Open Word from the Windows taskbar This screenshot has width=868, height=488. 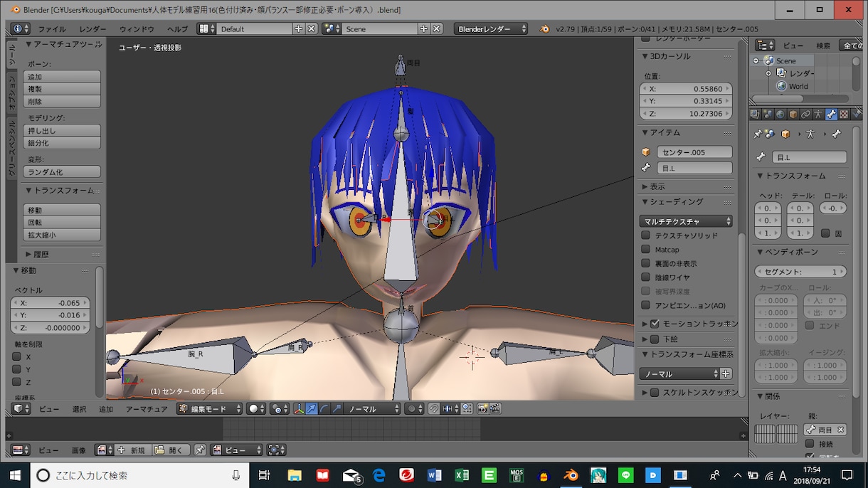(434, 475)
